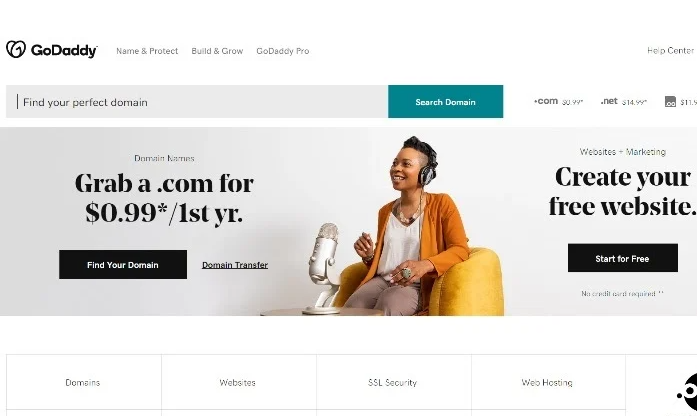This screenshot has height=416, width=697.
Task: Click the GoDaddy heart logo icon
Action: (x=16, y=49)
